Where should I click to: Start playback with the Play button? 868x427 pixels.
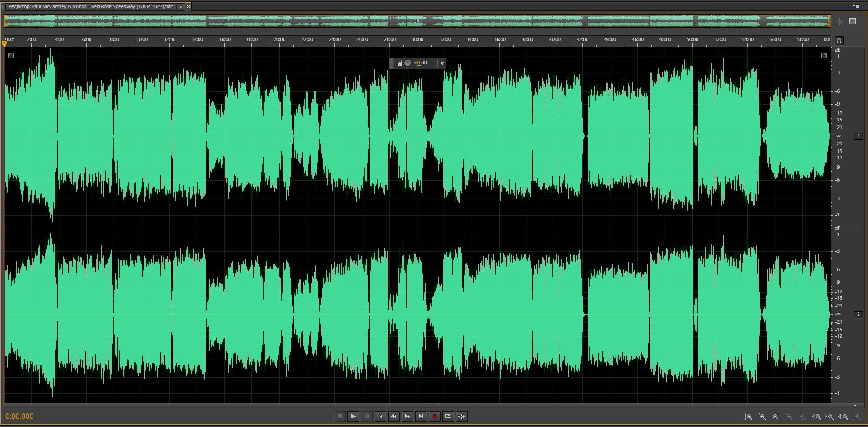353,416
